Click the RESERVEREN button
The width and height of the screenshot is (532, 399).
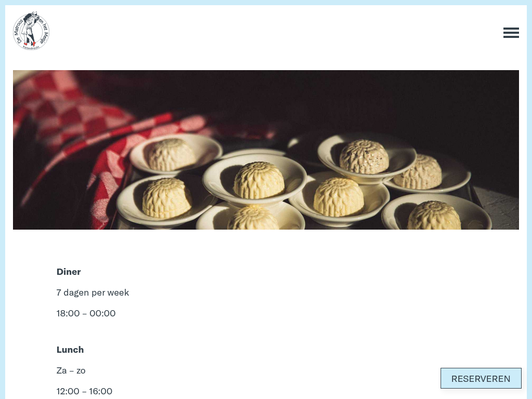coord(481,378)
